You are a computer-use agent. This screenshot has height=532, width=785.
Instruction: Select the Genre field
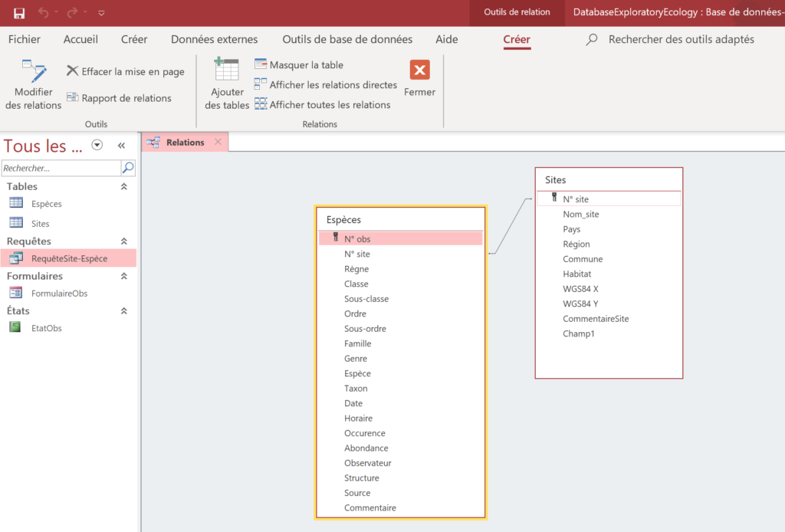[400, 358]
